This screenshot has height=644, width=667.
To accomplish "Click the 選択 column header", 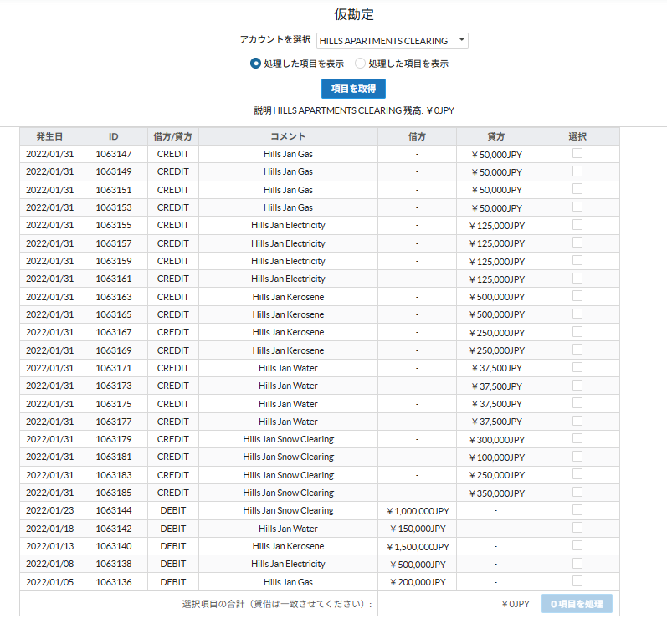I will point(577,136).
